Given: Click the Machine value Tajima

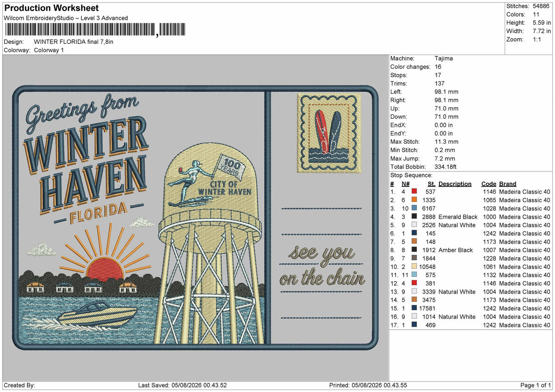Looking at the screenshot, I should click(x=444, y=58).
